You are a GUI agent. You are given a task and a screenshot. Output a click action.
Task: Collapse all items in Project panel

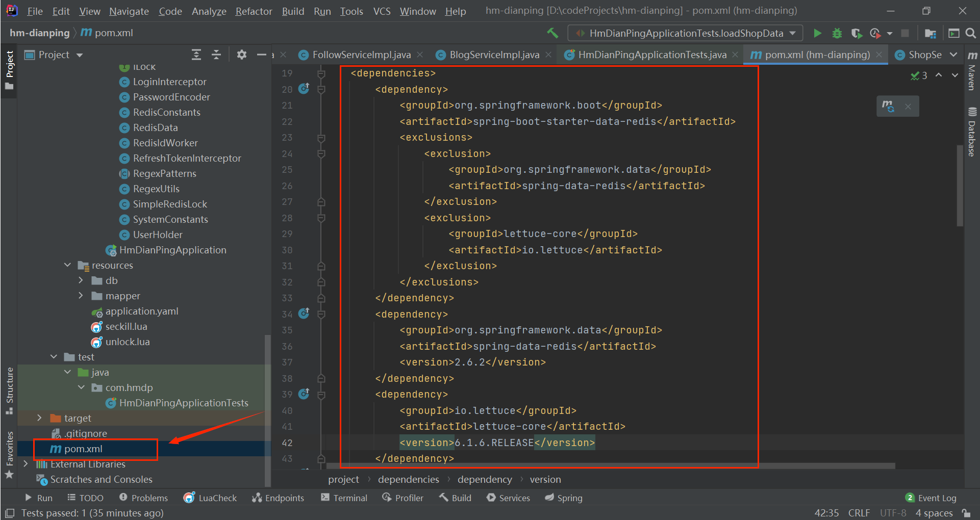coord(216,55)
